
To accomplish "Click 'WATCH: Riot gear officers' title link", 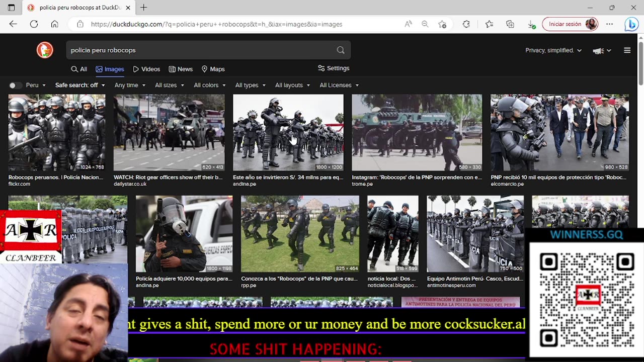I will [168, 177].
